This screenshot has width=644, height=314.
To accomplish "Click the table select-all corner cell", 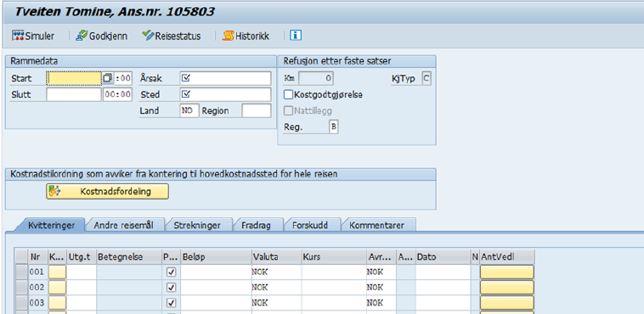I will pos(21,257).
